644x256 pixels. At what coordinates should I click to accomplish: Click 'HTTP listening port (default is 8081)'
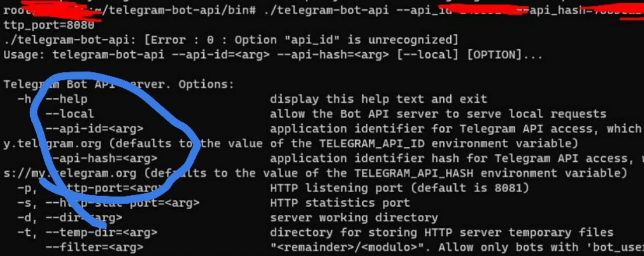pyautogui.click(x=399, y=188)
